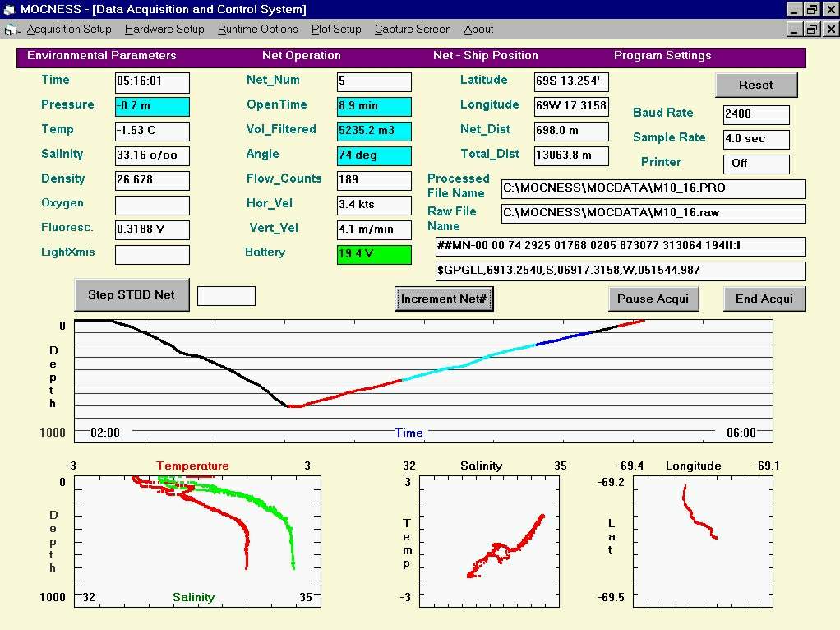Restore the inner document window
Screen dimensions: 840x630
tap(812, 29)
